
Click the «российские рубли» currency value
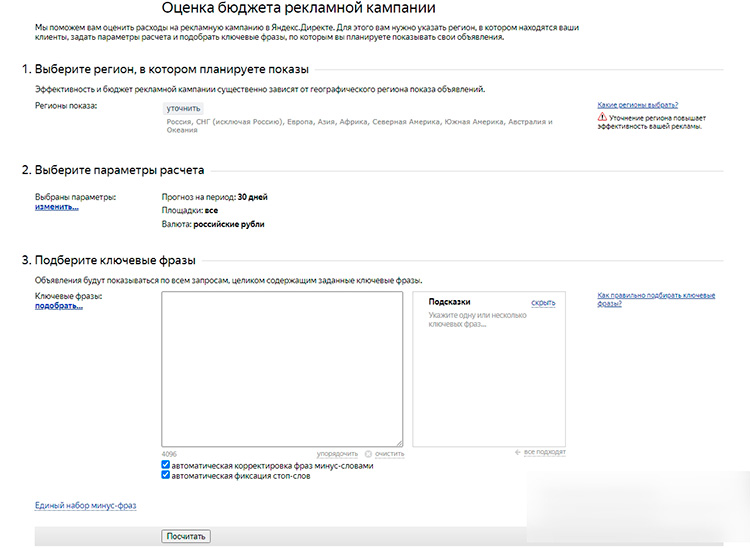(x=228, y=224)
